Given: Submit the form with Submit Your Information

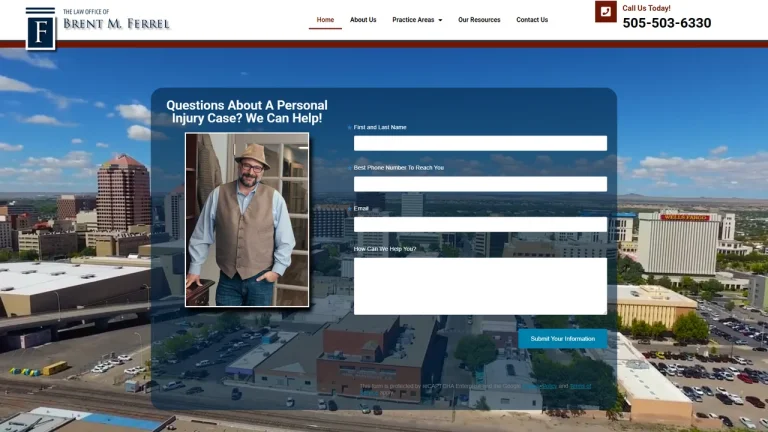Looking at the screenshot, I should [x=562, y=338].
